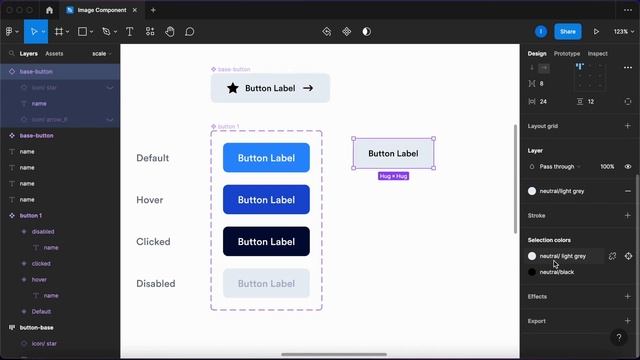
Task: Click the horizontal padding field showing 24
Action: point(543,101)
